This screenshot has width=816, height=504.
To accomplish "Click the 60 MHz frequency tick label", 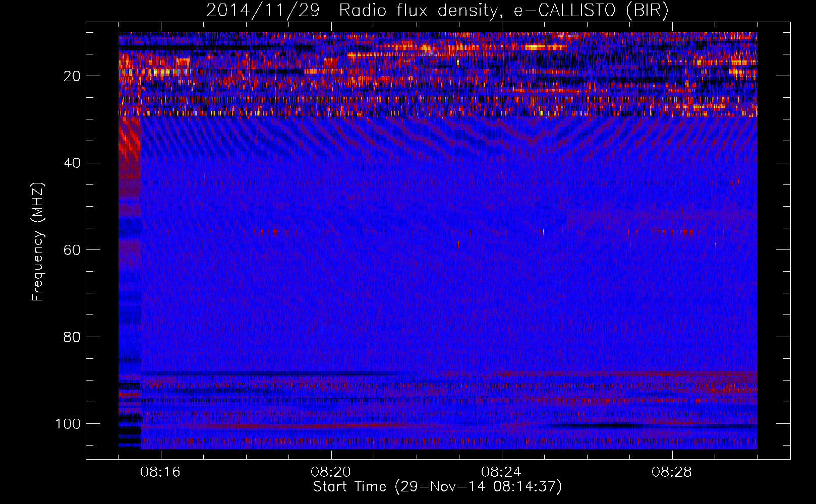I will pyautogui.click(x=72, y=250).
